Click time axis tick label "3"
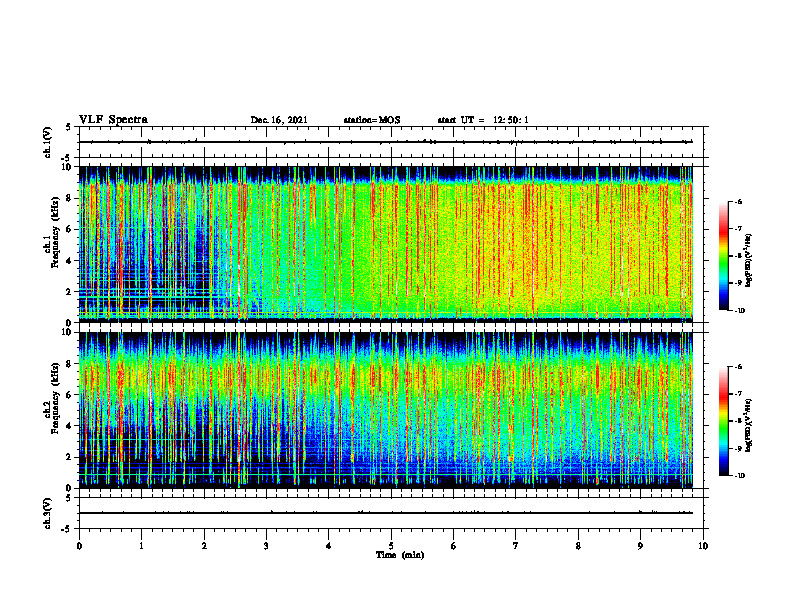Viewport: 792px width, 612px height. (266, 546)
